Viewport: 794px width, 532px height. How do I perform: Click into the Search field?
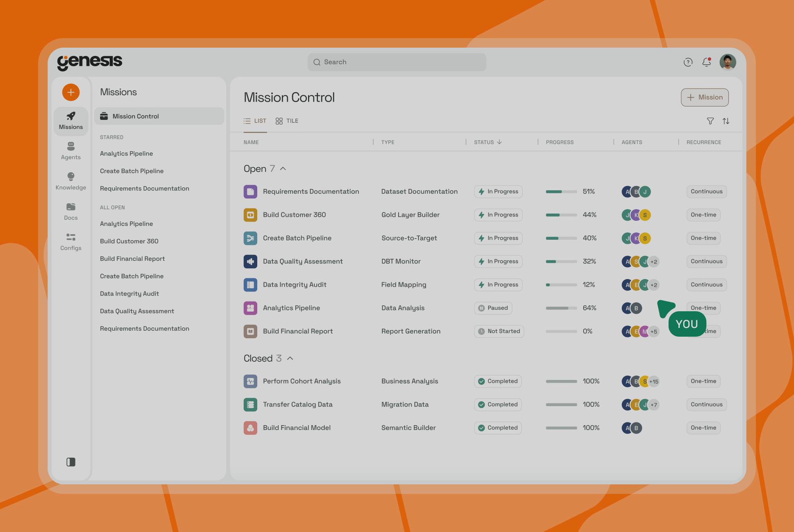[397, 62]
